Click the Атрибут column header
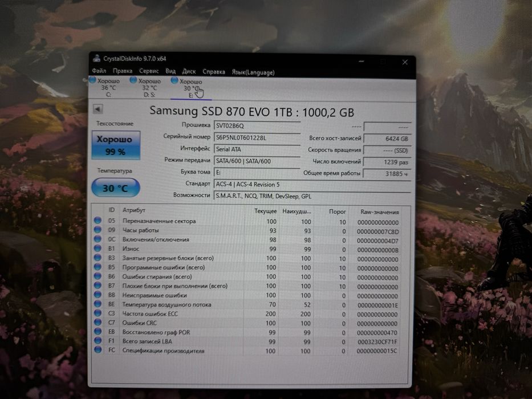The height and width of the screenshot is (399, 532). (x=134, y=210)
